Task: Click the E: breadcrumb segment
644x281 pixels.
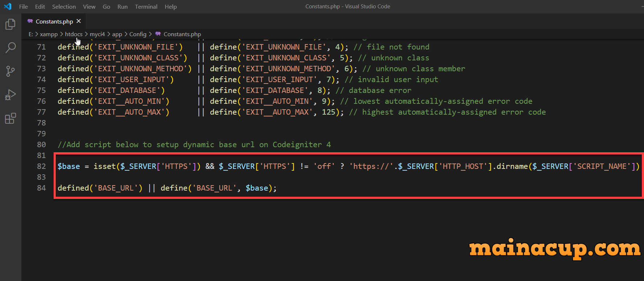Action: [x=31, y=34]
